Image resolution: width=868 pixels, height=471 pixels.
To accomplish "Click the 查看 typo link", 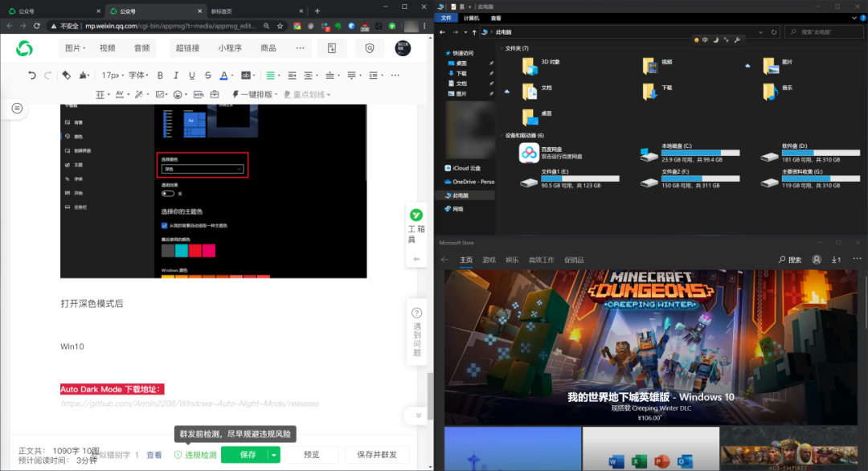I will 154,455.
